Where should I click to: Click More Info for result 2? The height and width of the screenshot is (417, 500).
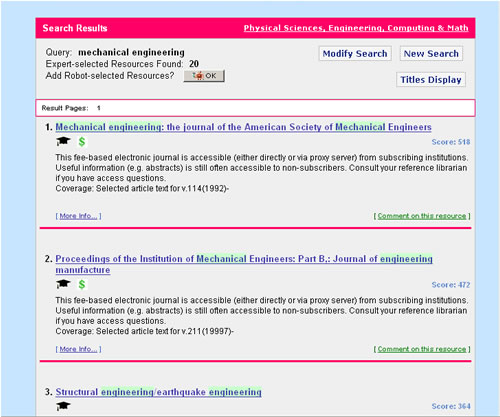(78, 349)
